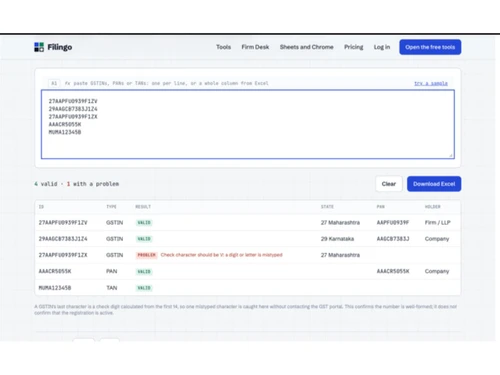The width and height of the screenshot is (500, 375).
Task: Click the HOLDER column header
Action: 432,207
